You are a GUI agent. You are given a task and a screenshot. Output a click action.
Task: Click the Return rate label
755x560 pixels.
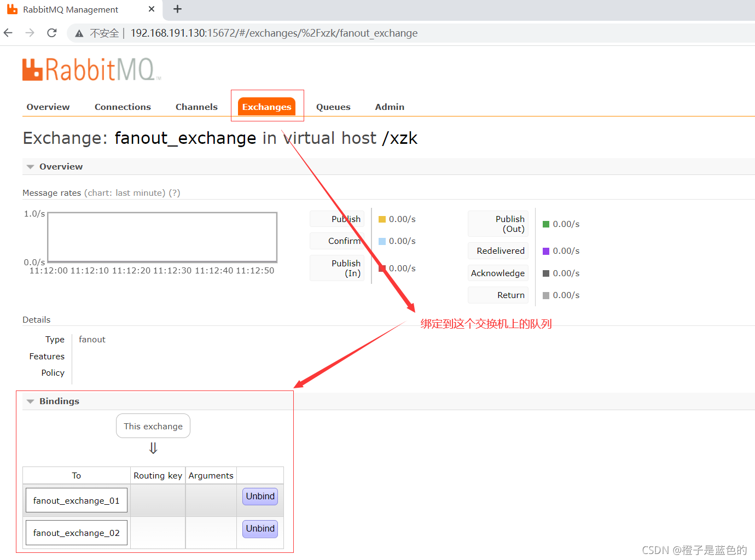click(498, 295)
